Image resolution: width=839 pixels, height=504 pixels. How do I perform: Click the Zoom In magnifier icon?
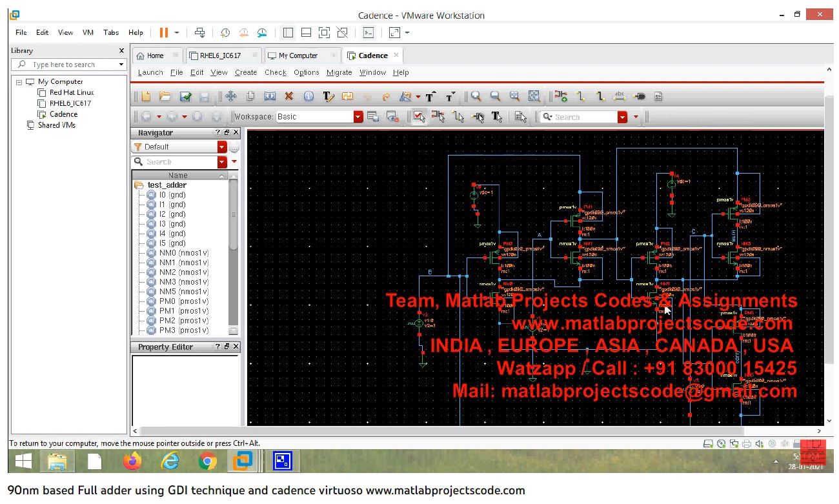click(476, 97)
